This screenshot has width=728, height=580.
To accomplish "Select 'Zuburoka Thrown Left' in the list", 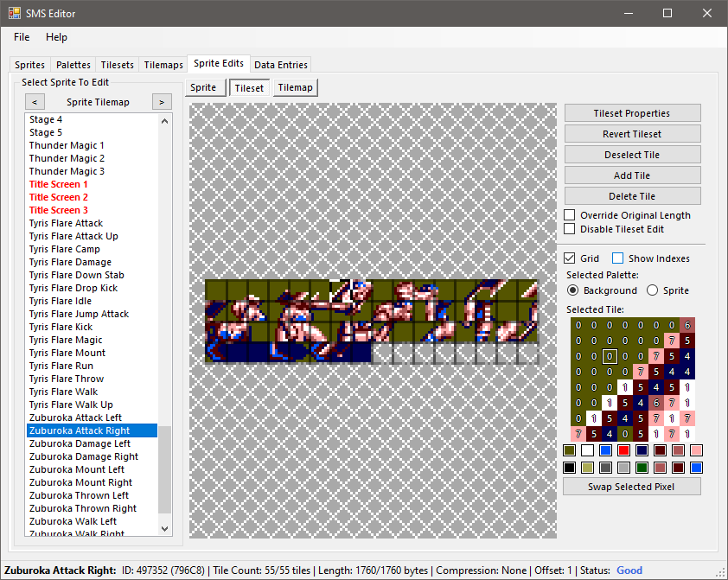I will tap(92, 495).
